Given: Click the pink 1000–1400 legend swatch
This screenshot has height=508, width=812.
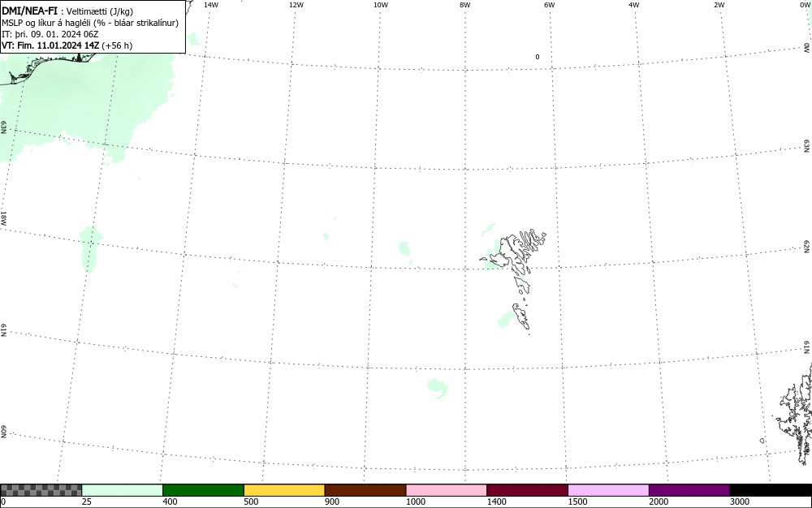Looking at the screenshot, I should click(x=447, y=490).
